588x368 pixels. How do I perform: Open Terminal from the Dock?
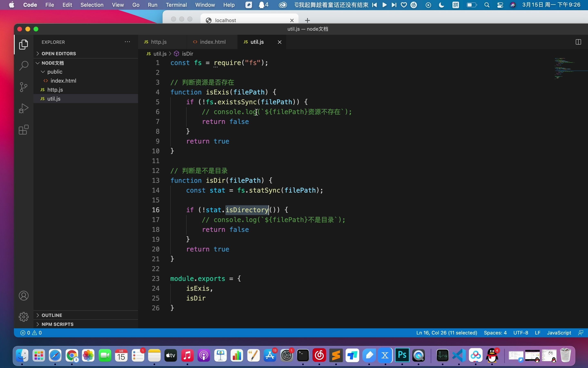tap(303, 356)
